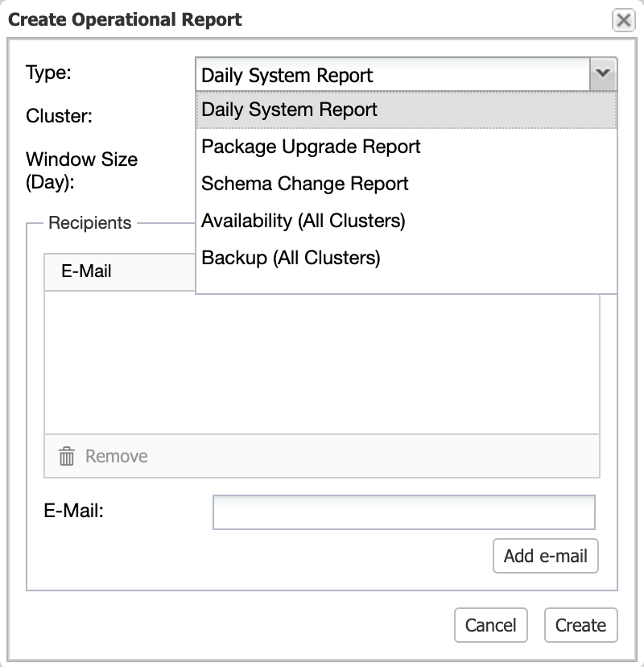
Task: Select the highlighted Daily System Report option
Action: [x=407, y=110]
